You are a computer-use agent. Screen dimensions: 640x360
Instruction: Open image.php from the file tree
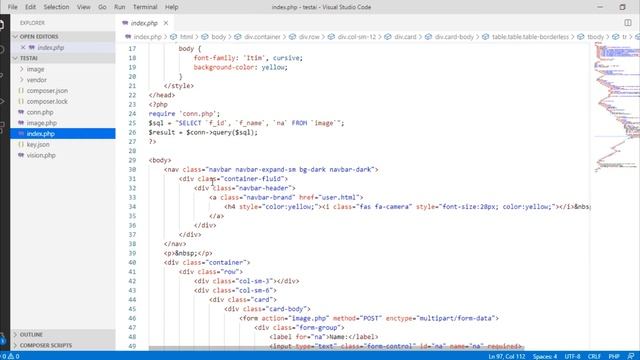coord(42,123)
